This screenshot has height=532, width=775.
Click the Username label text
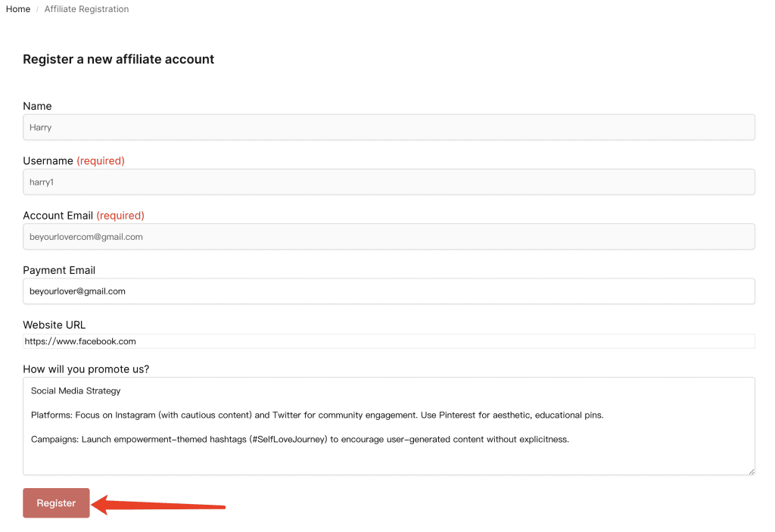coord(48,160)
